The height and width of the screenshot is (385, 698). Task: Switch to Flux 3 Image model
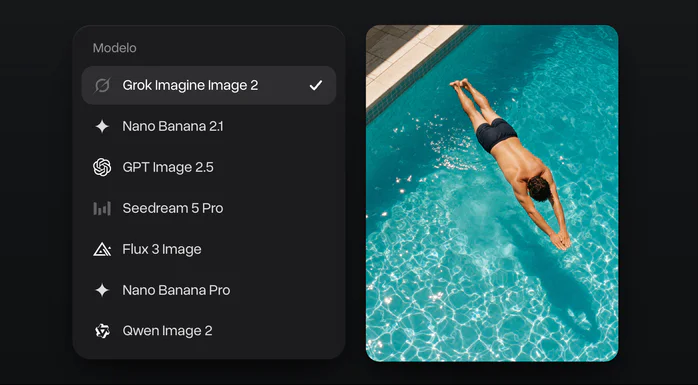click(x=209, y=249)
